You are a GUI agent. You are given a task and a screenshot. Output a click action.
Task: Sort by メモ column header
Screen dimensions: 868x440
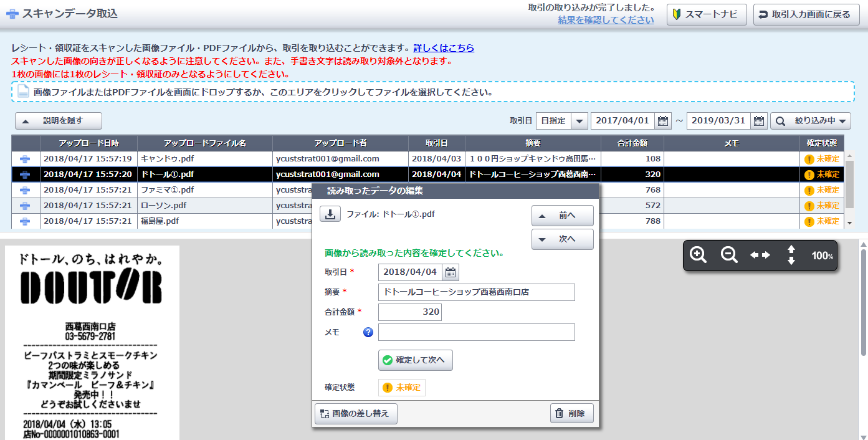[732, 143]
